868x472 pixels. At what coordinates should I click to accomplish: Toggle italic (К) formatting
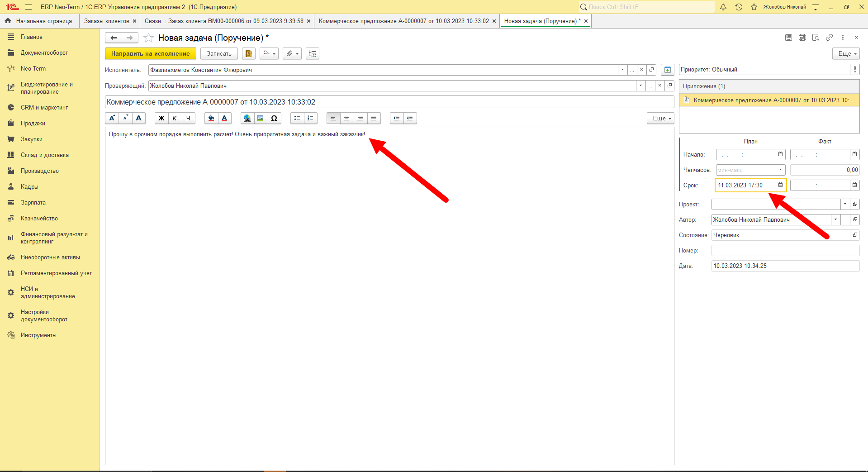175,118
